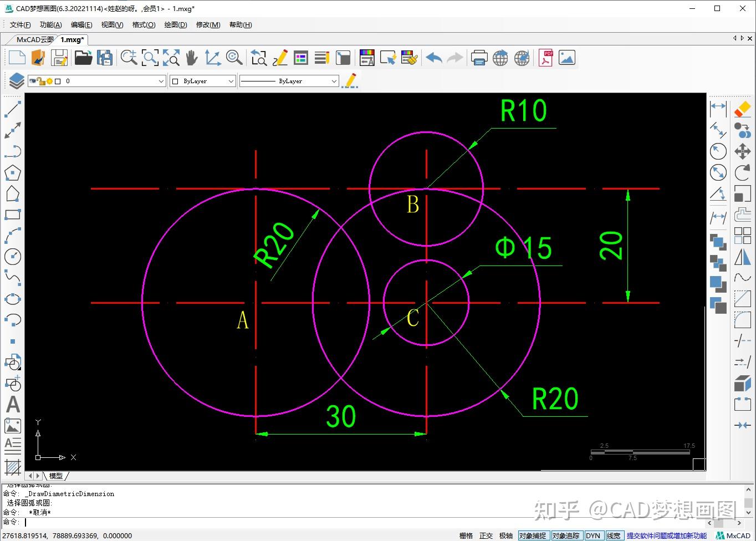Toggle 对象追踪 object tracking
The width and height of the screenshot is (756, 541).
(x=566, y=535)
